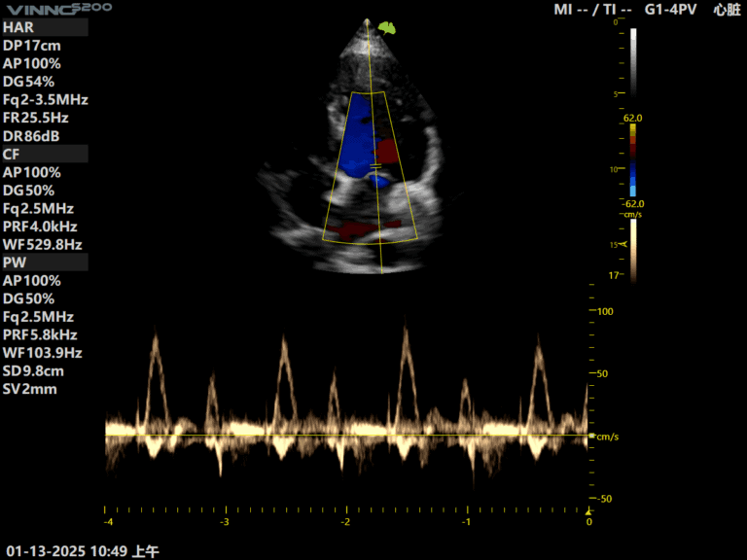Click the focus depth marker near 15 cm
This screenshot has width=747, height=560.
click(623, 246)
